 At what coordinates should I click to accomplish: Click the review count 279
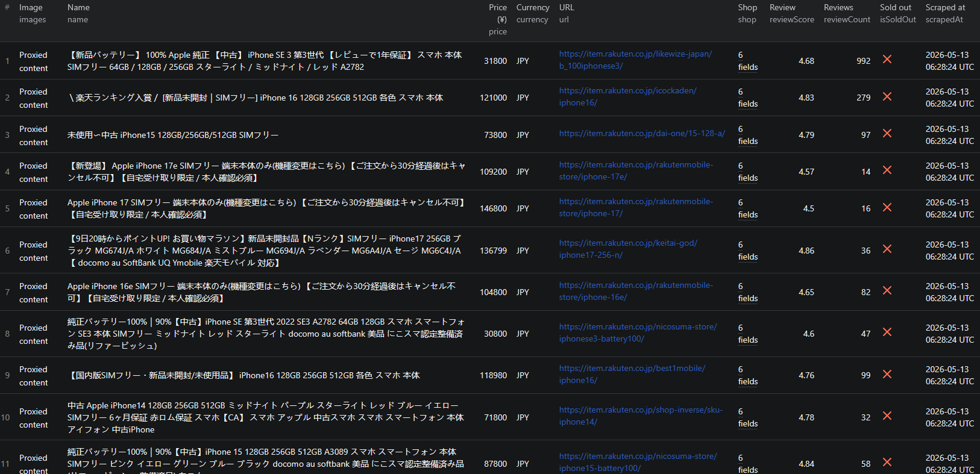[864, 98]
